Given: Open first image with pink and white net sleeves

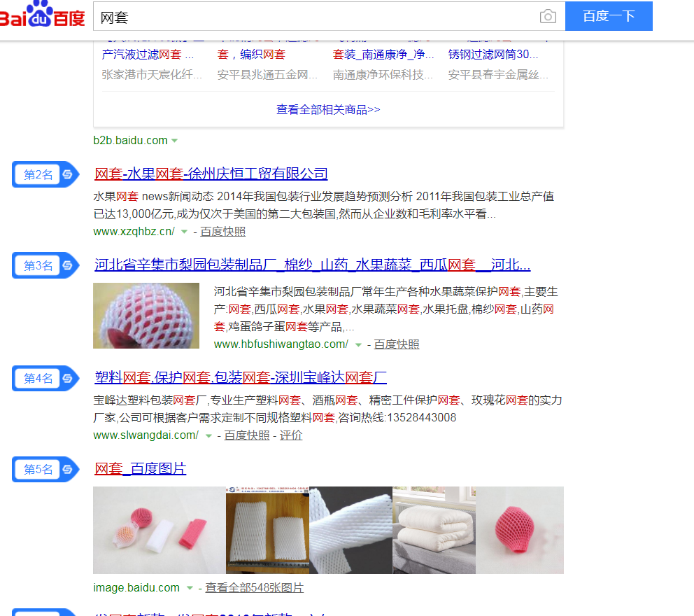Looking at the screenshot, I should click(160, 530).
